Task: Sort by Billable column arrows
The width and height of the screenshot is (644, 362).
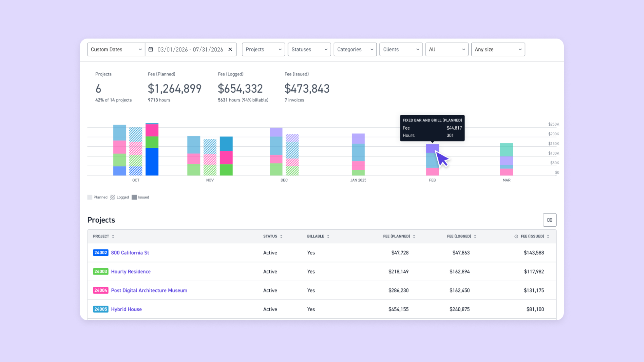Action: 328,236
